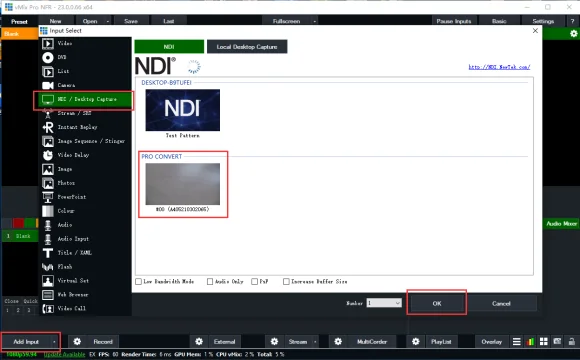Confirm with the OK button
The width and height of the screenshot is (580, 360).
(x=437, y=303)
